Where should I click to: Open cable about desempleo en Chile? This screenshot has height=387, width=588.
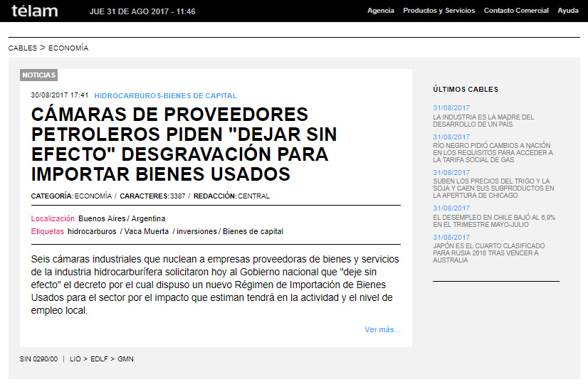pyautogui.click(x=493, y=221)
